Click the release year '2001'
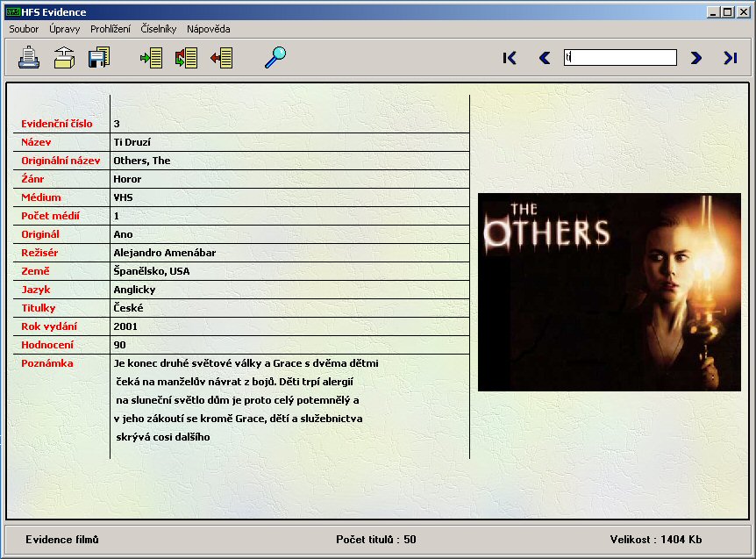Image resolution: width=756 pixels, height=559 pixels. point(125,326)
